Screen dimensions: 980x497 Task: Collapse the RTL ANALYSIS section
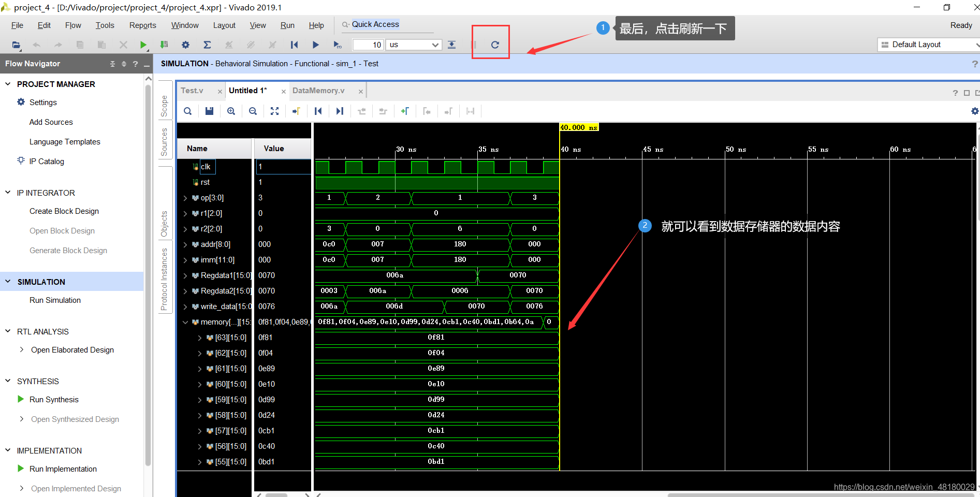8,331
